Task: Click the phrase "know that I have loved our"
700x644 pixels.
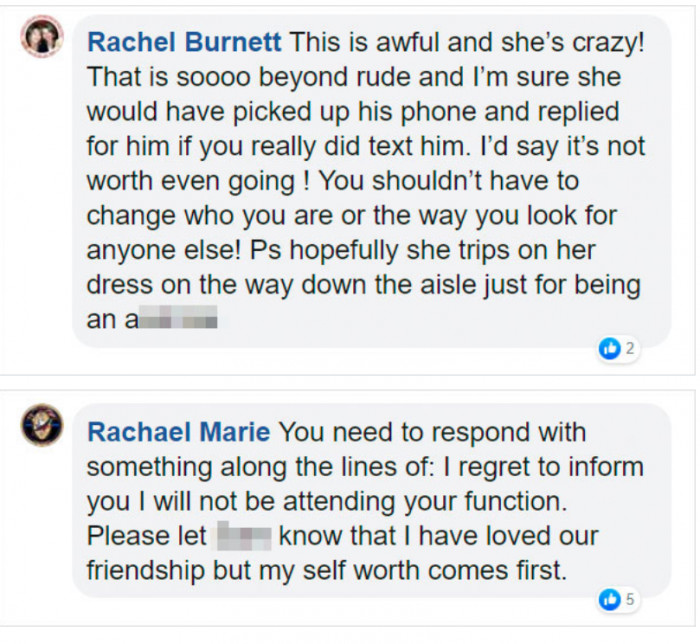Action: (x=438, y=535)
